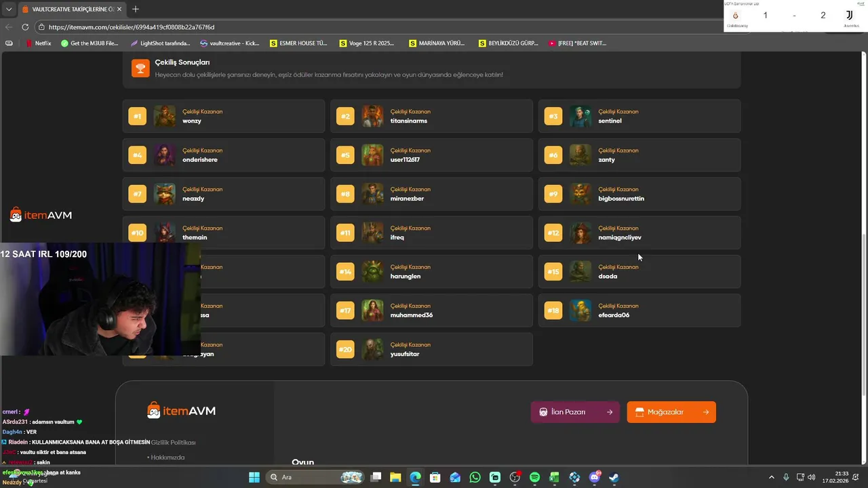
Task: Open the Get the M3U8 File bookmark
Action: click(90, 43)
